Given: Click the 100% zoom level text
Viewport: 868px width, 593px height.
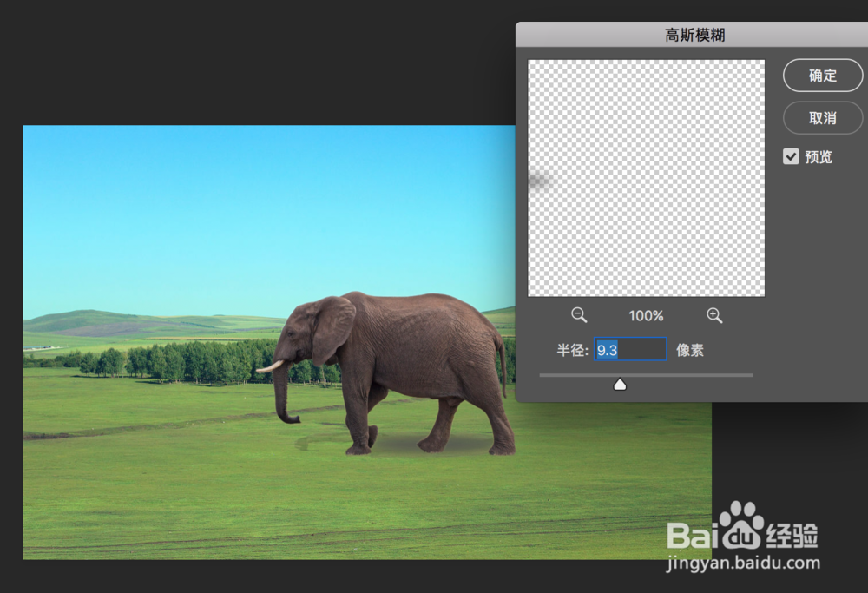Looking at the screenshot, I should 646,316.
